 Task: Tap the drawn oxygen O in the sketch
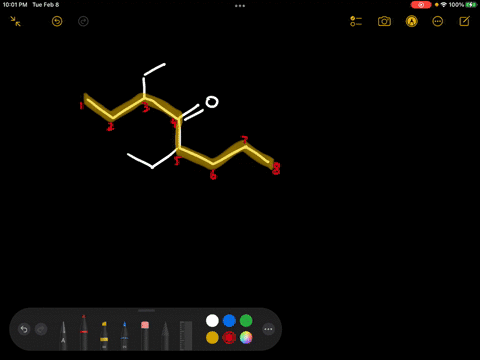[212, 102]
